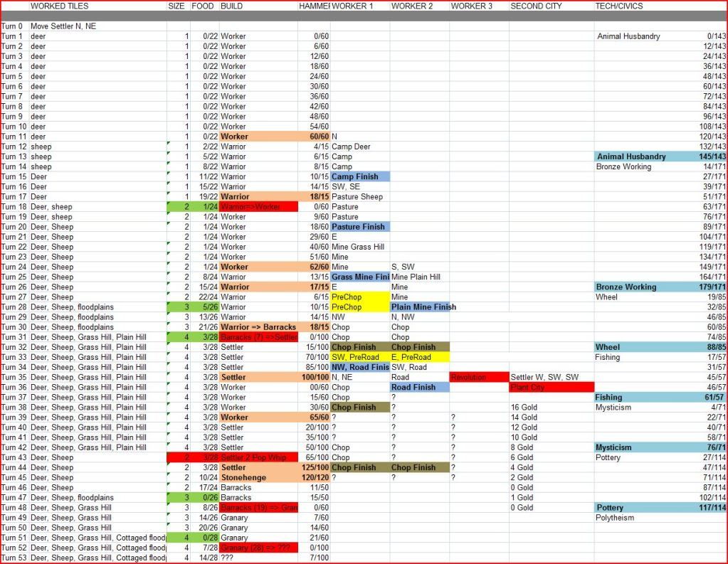The width and height of the screenshot is (728, 564).
Task: Select the red 'Plant City' cell
Action: tap(552, 388)
